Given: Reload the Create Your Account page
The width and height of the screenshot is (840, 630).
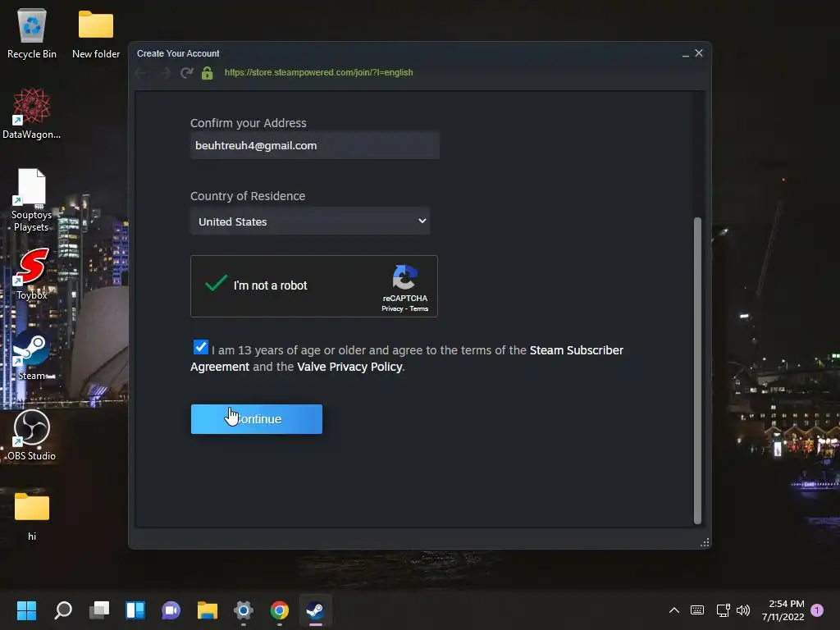Looking at the screenshot, I should (x=186, y=73).
